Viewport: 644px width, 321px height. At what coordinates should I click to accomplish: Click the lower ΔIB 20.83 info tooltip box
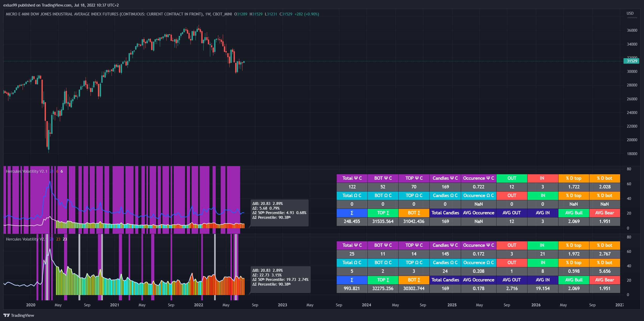(x=280, y=279)
